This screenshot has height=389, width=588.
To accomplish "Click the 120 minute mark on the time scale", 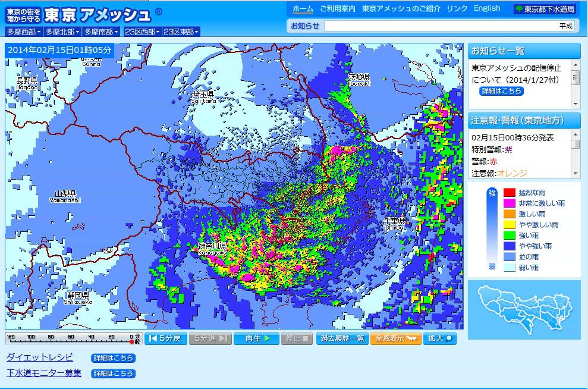I will click(11, 337).
